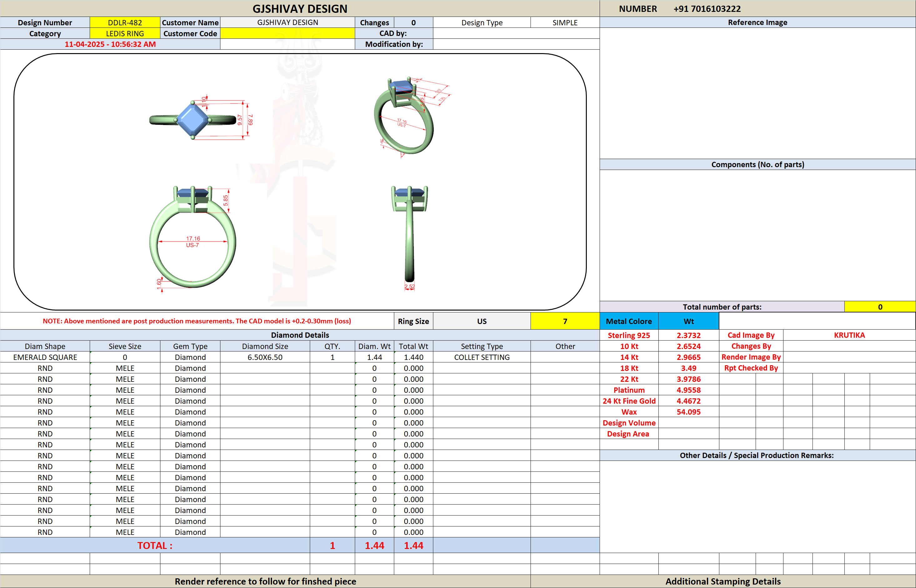Image resolution: width=916 pixels, height=588 pixels.
Task: Click the Sieve Size column header
Action: click(x=125, y=346)
